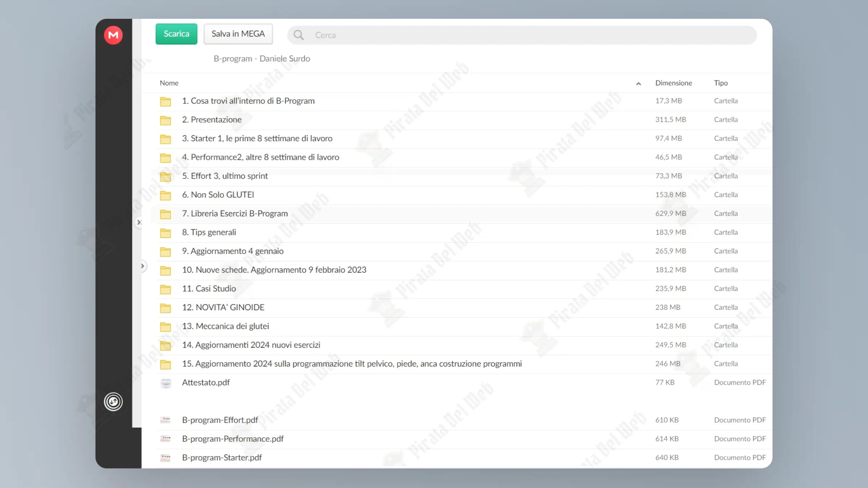Select 10. Nuove schede. Aggiornamento 9 febbraio 2023
Viewport: 868px width, 488px height.
(x=274, y=270)
